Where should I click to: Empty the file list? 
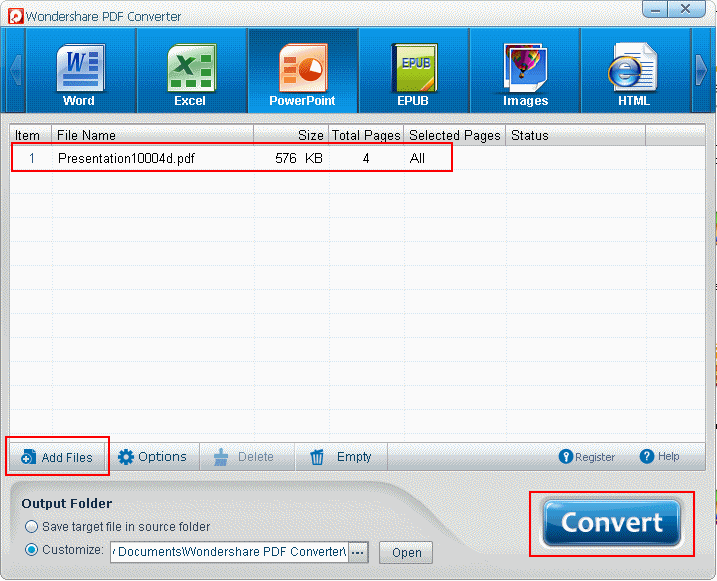pyautogui.click(x=341, y=457)
